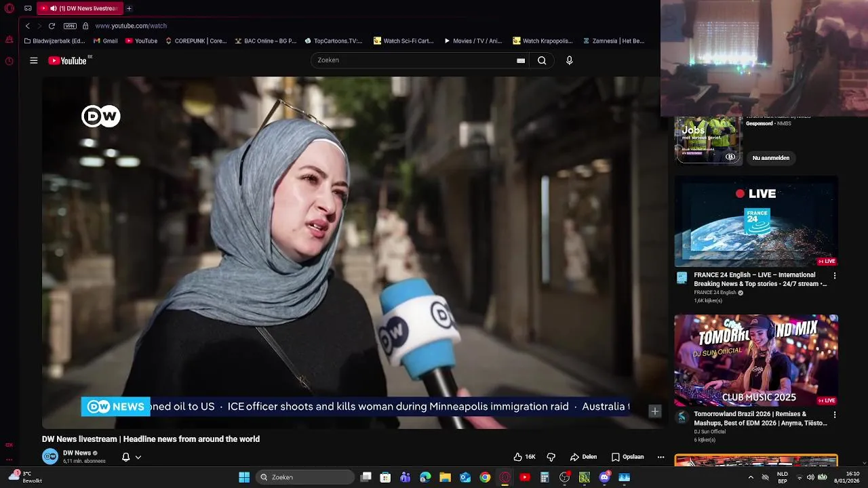
Task: Open the YouTube bookmark
Action: 141,41
